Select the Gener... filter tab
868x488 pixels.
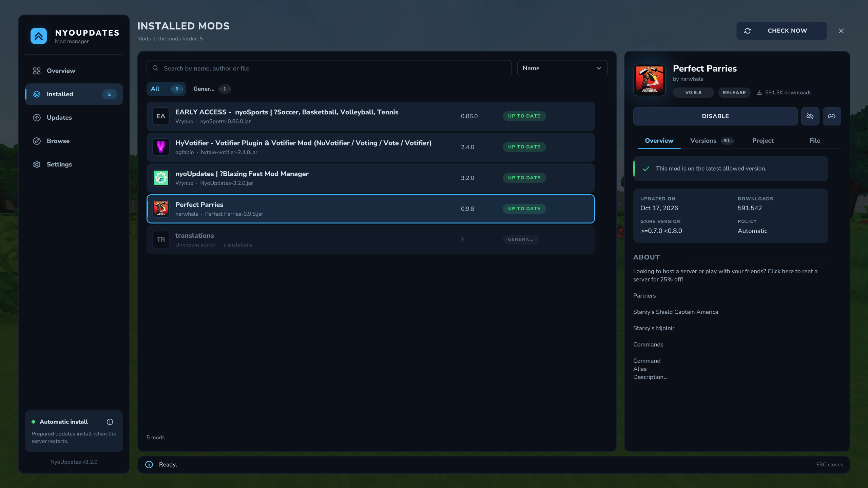tap(212, 89)
